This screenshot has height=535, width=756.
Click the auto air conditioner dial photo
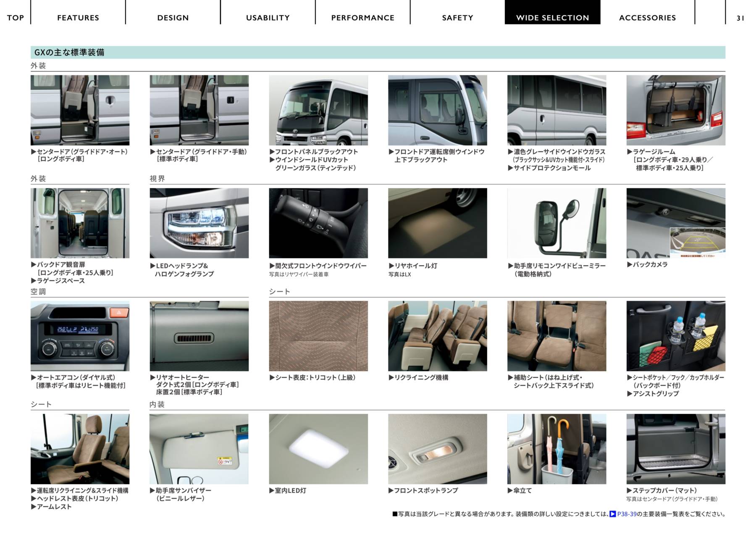[80, 336]
